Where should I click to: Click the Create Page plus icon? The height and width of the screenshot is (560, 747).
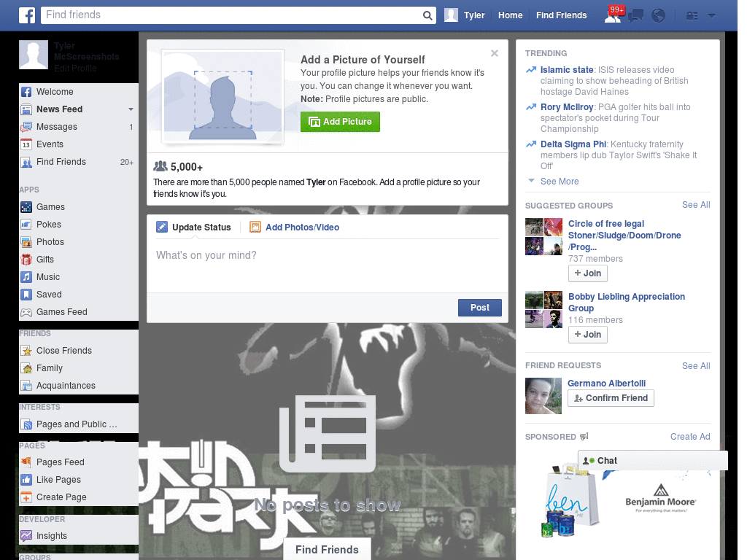coord(26,497)
